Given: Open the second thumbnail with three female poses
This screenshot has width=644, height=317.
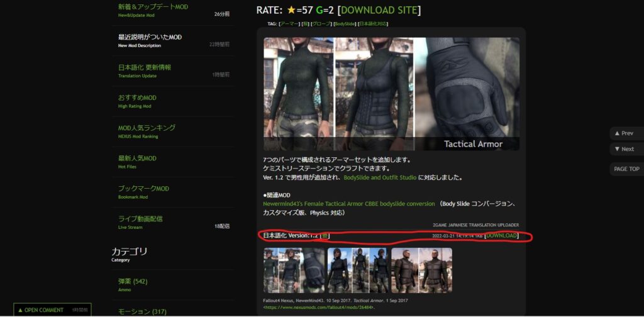Looking at the screenshot, I should pos(358,270).
